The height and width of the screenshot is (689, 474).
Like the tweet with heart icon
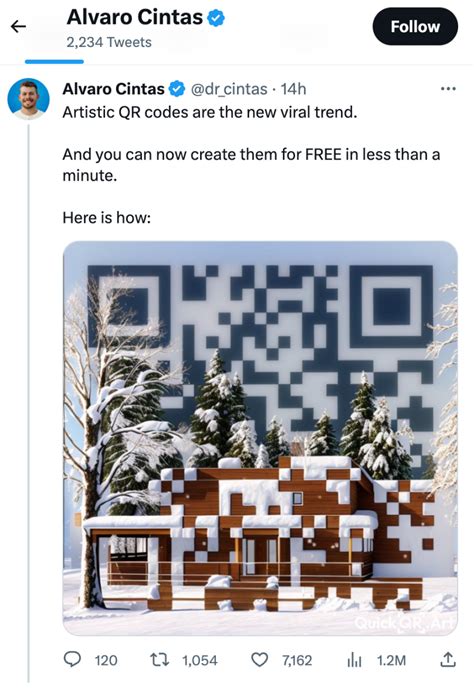coord(259,660)
